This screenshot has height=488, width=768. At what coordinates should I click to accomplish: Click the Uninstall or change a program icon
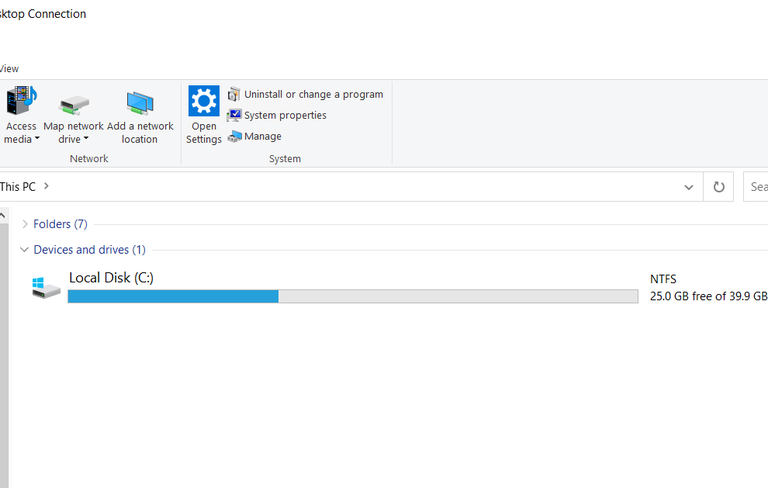234,94
